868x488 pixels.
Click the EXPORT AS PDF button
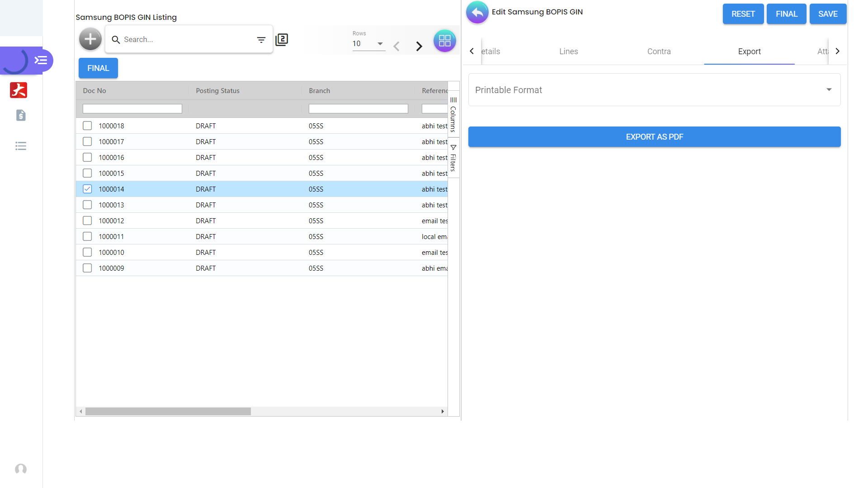(654, 137)
